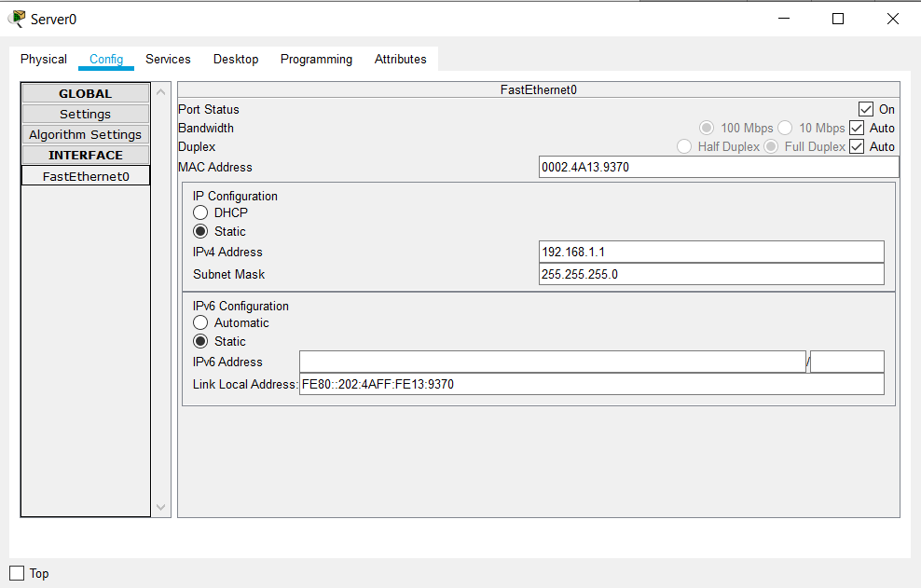Click the Port Status label
Viewport: 921px width, 588px height.
[x=209, y=109]
